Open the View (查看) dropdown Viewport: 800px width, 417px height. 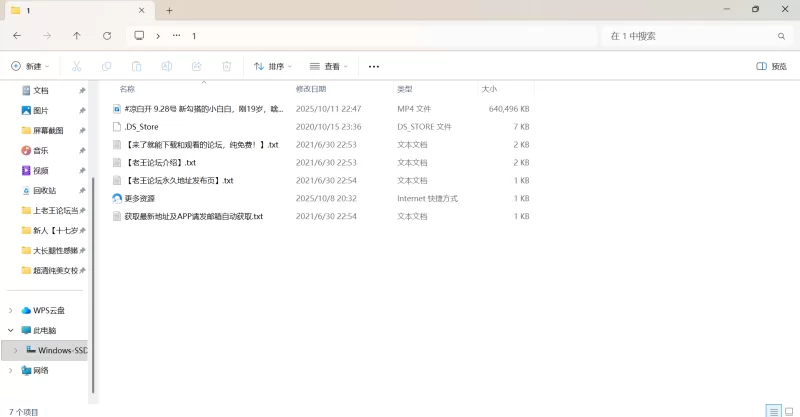point(328,66)
